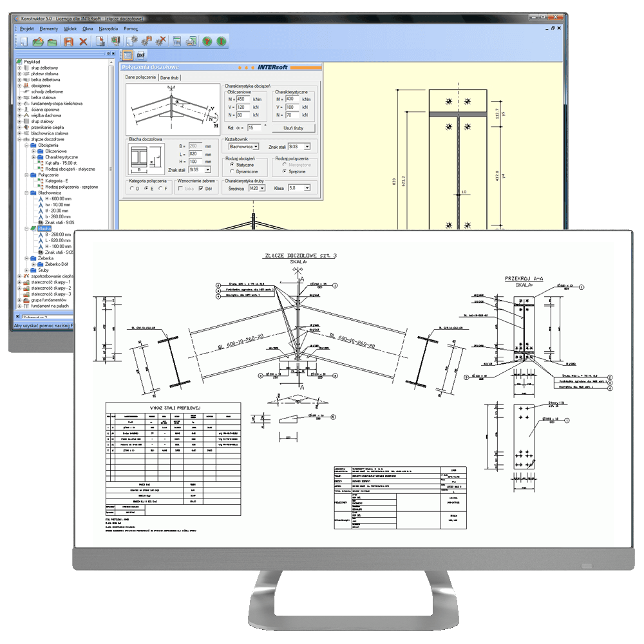This screenshot has height=644, width=644.
Task: Click the Open project folder icon with arrow
Action: (x=38, y=41)
